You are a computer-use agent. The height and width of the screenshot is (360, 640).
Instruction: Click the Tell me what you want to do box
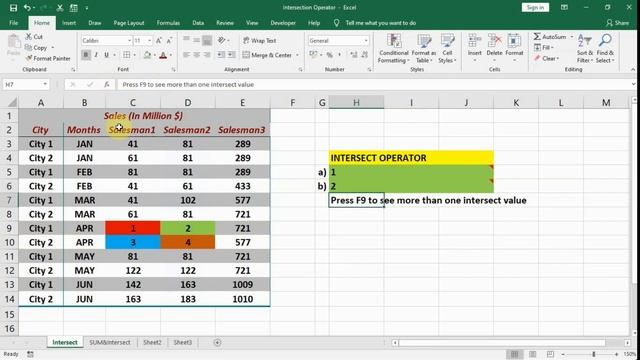(x=380, y=23)
